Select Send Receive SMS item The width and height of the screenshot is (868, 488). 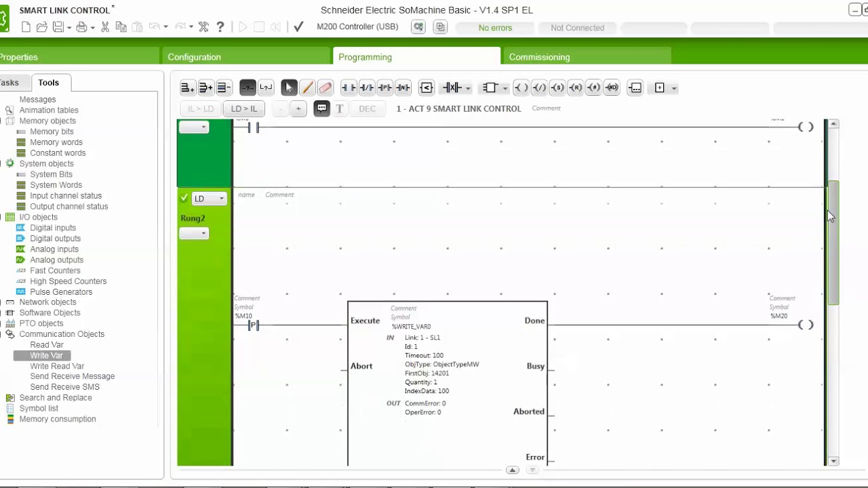point(64,387)
